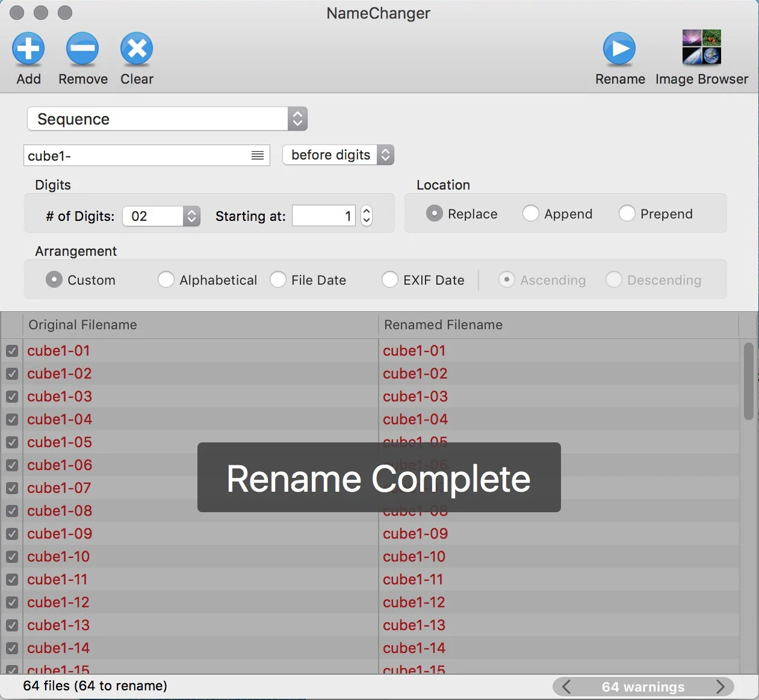
Task: Uncheck the cube1-11 checkbox
Action: (x=12, y=580)
